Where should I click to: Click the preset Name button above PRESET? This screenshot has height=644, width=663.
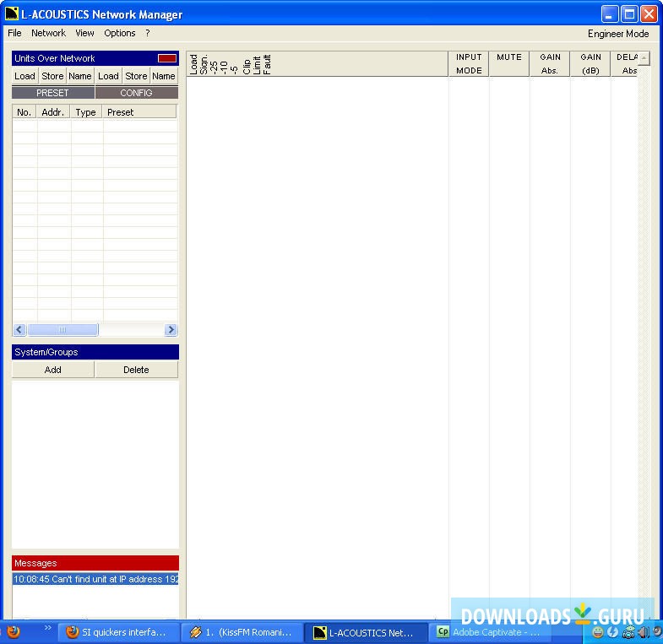[x=80, y=76]
